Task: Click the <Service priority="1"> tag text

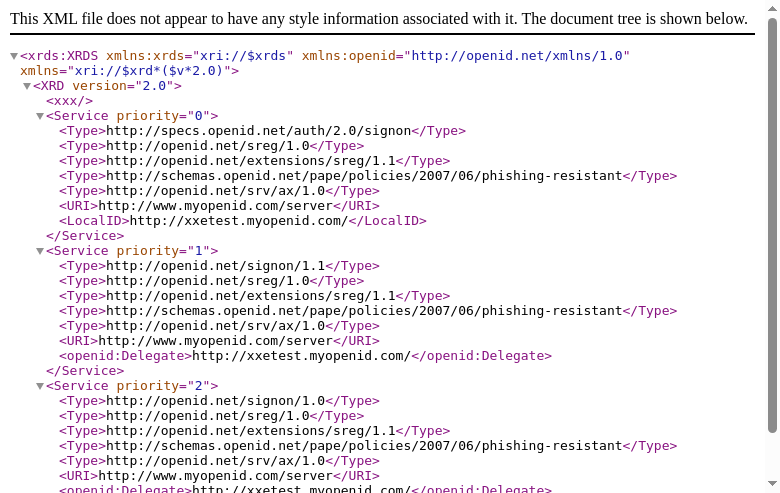Action: pyautogui.click(x=132, y=251)
